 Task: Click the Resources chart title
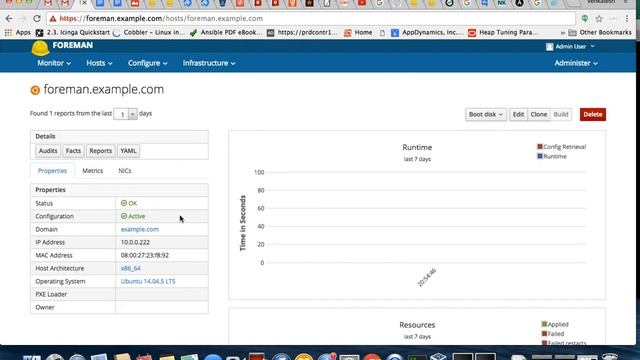pos(417,325)
